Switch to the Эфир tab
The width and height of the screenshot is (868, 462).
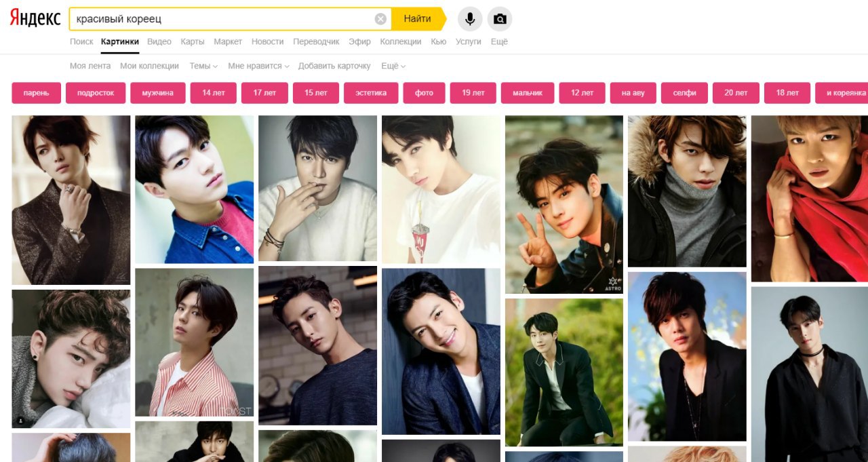(360, 41)
